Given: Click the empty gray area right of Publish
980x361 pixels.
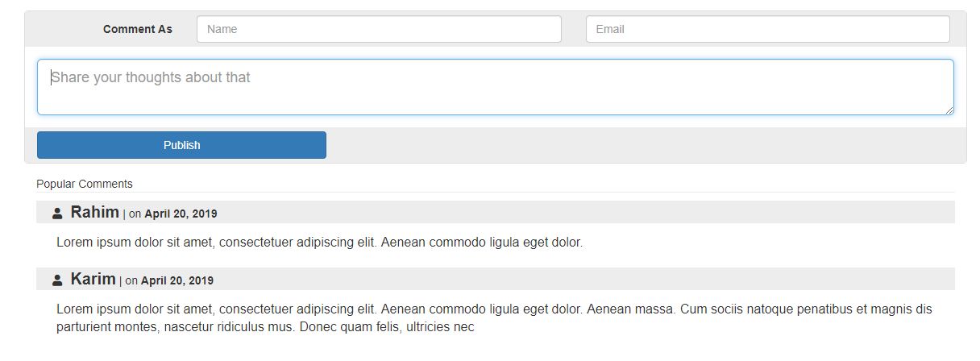Looking at the screenshot, I should click(645, 145).
